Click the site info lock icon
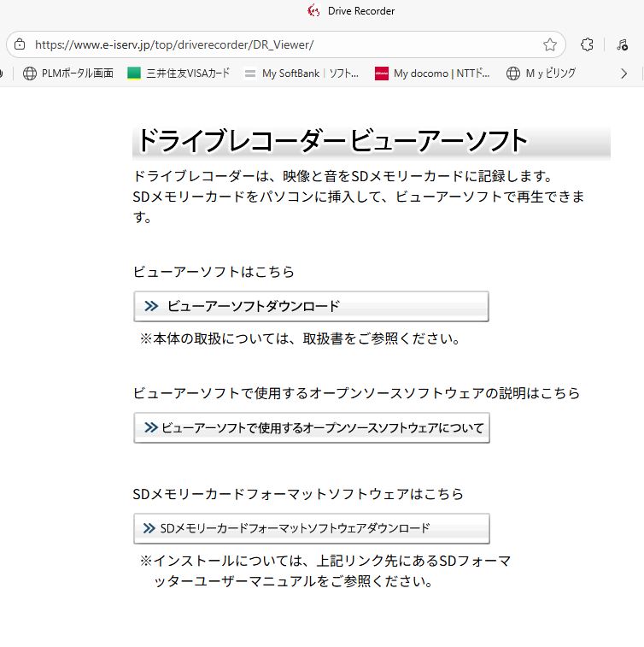This screenshot has width=644, height=647. [20, 44]
